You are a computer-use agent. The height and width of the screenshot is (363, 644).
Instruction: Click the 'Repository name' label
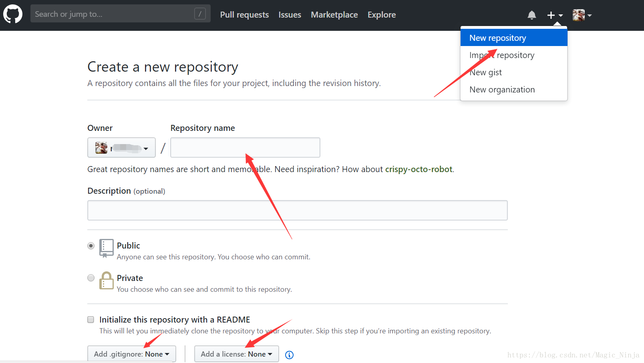coord(203,128)
